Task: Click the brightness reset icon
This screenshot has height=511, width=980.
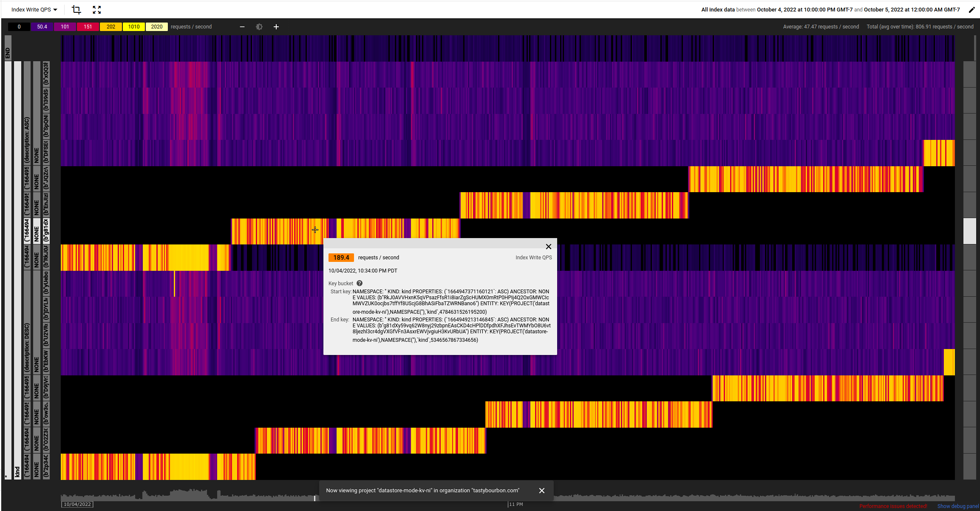Action: 259,27
